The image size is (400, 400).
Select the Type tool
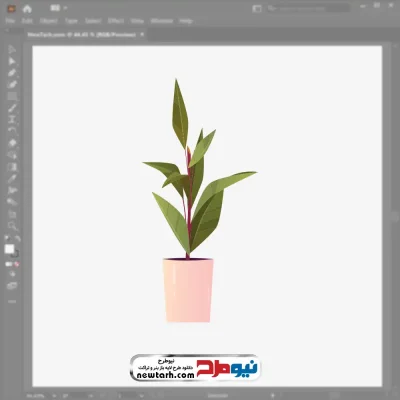click(x=12, y=120)
